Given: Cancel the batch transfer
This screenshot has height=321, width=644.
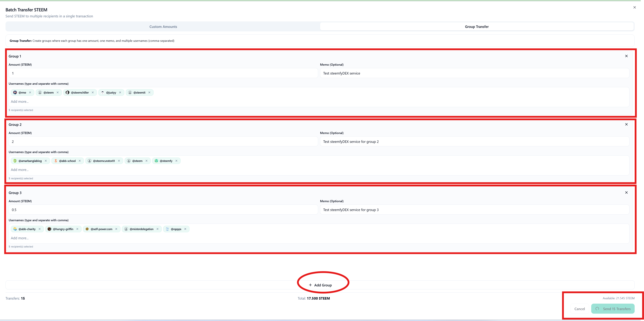Looking at the screenshot, I should [579, 309].
